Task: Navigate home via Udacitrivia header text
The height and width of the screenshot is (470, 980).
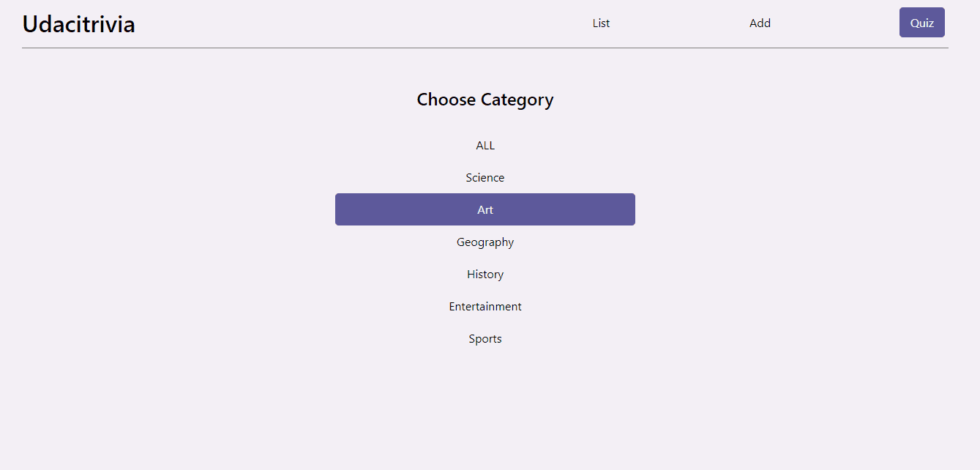Action: click(x=78, y=24)
